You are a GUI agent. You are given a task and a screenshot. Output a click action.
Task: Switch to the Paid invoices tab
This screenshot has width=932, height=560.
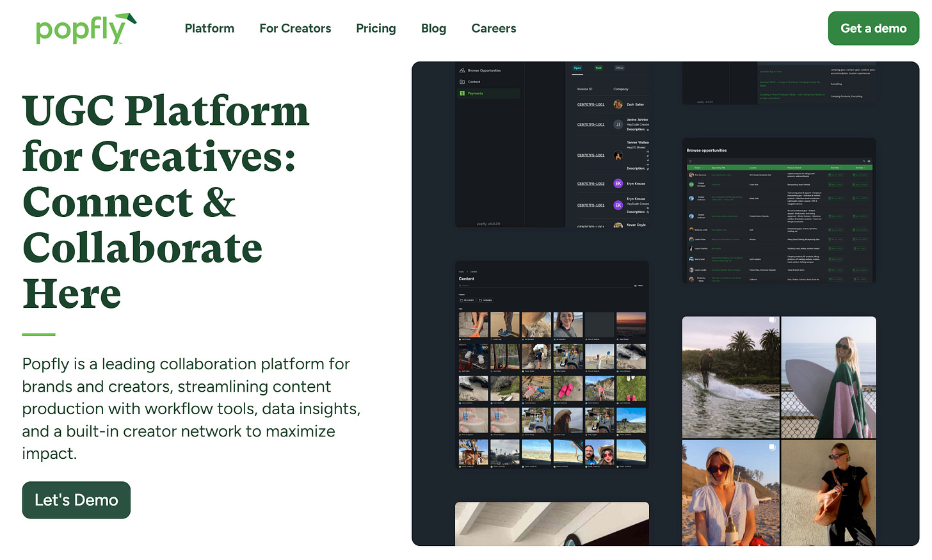[599, 68]
